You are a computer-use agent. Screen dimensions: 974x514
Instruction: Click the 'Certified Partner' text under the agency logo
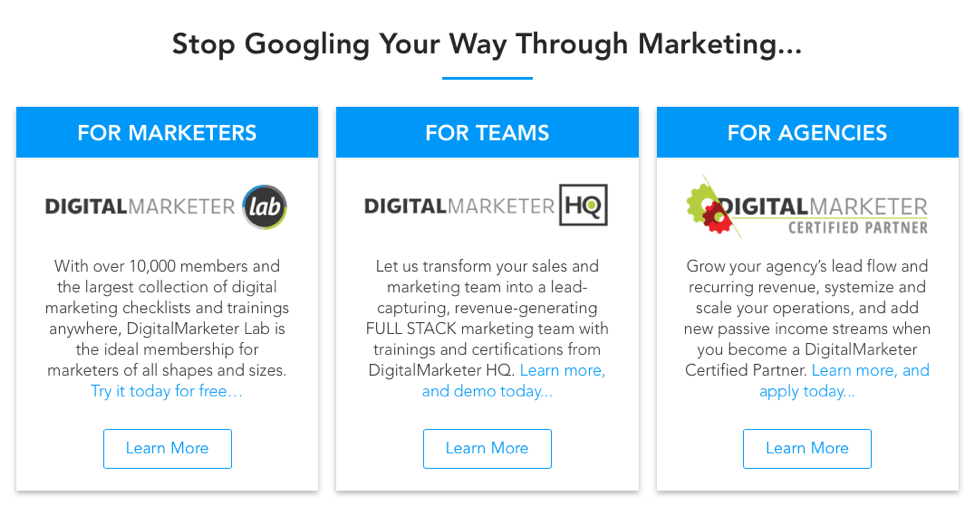(857, 228)
